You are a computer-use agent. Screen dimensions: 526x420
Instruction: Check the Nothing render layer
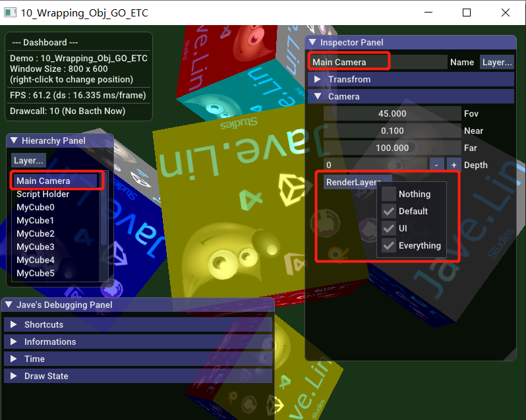coord(389,194)
